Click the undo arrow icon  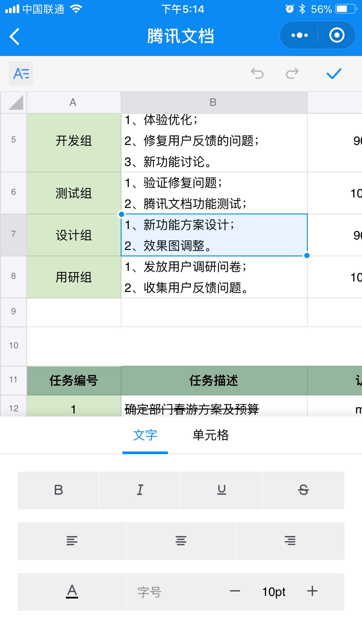(x=258, y=74)
